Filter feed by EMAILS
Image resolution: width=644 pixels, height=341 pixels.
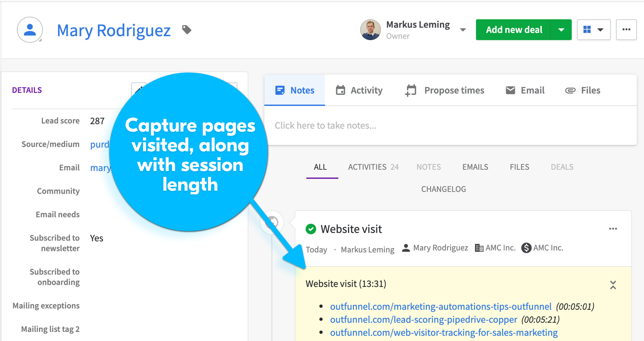click(x=475, y=167)
